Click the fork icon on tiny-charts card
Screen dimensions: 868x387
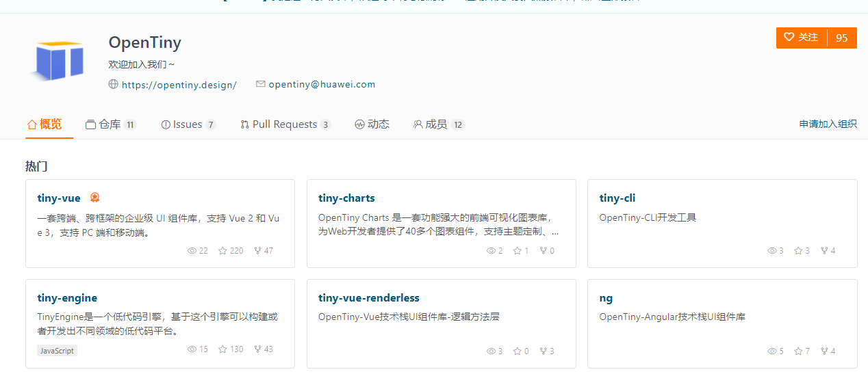point(544,251)
